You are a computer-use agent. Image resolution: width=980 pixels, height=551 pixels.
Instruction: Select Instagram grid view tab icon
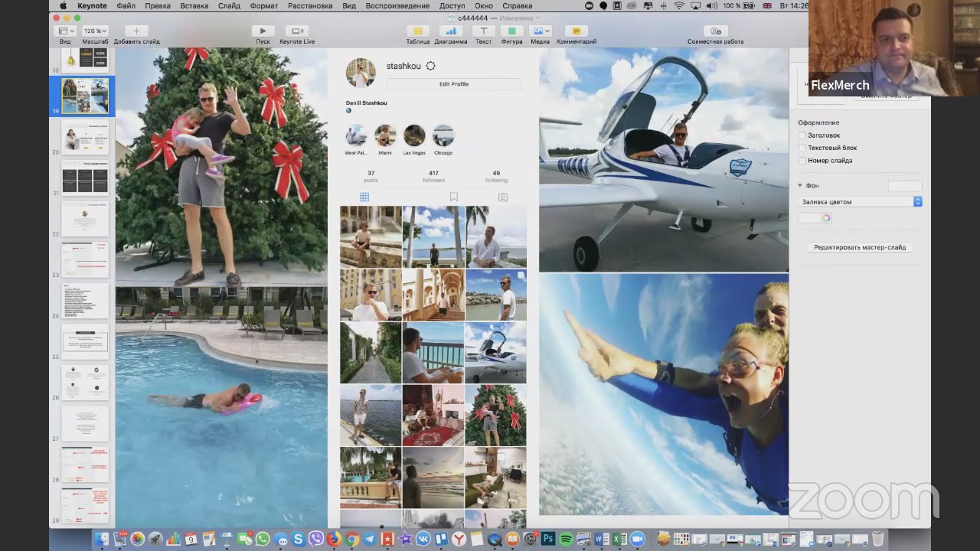(364, 197)
